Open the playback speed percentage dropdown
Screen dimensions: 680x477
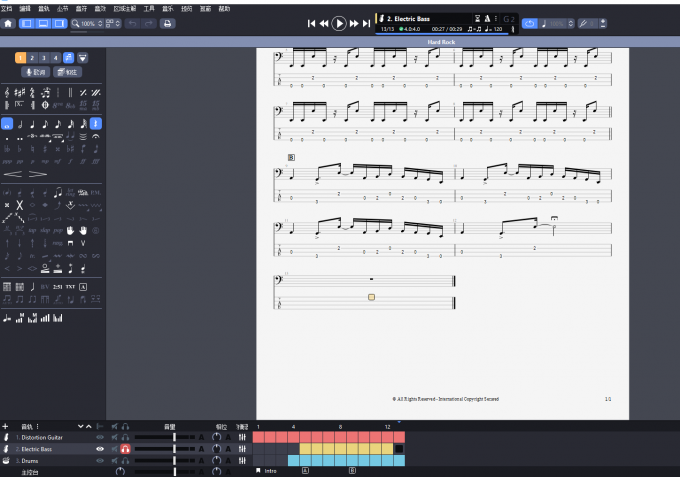click(x=557, y=23)
